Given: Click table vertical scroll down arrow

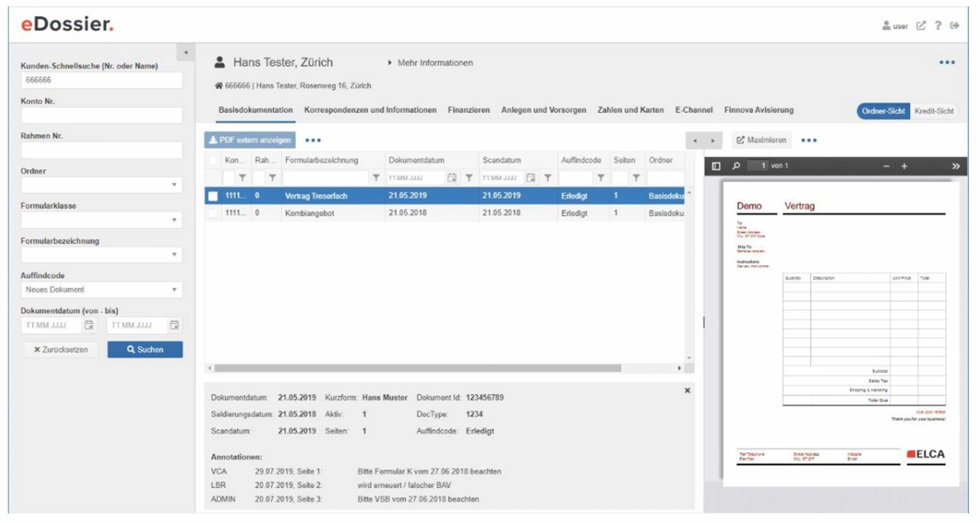Looking at the screenshot, I should 689,358.
